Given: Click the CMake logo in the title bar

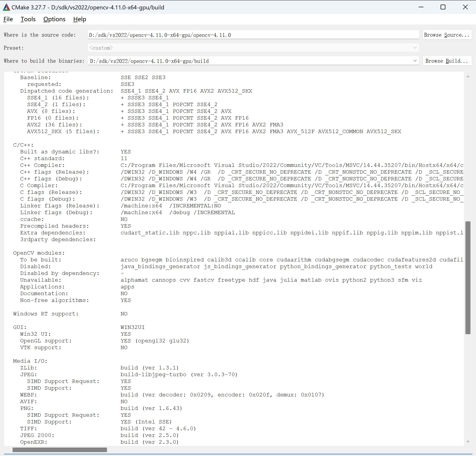Looking at the screenshot, I should (6, 7).
